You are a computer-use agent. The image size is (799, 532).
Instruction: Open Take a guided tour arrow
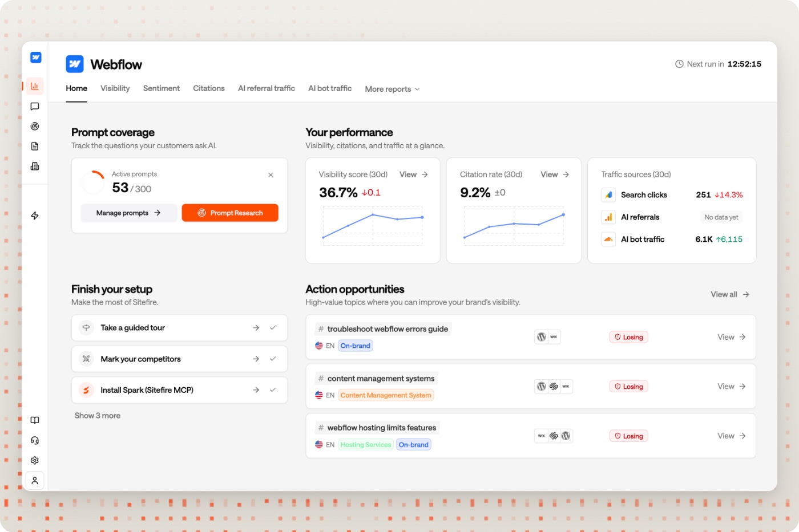(256, 328)
